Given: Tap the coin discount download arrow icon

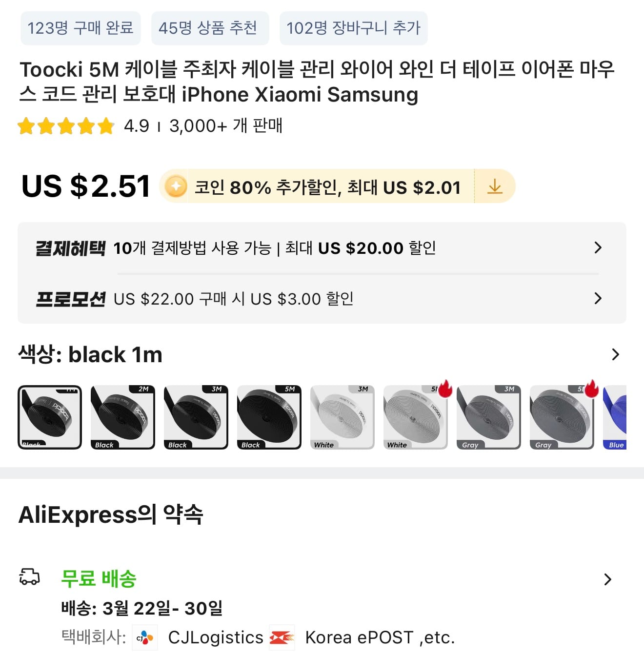Looking at the screenshot, I should 495,186.
